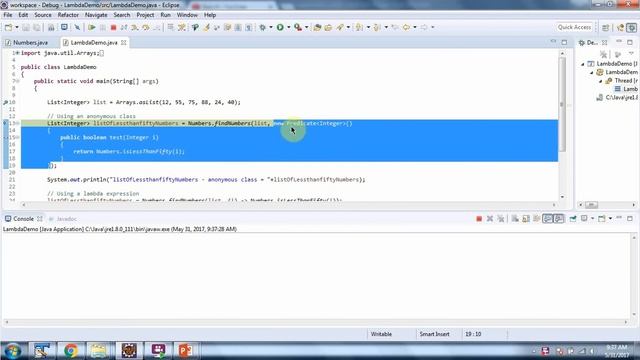Open the Forward navigation history dropdown

pyautogui.click(x=433, y=27)
